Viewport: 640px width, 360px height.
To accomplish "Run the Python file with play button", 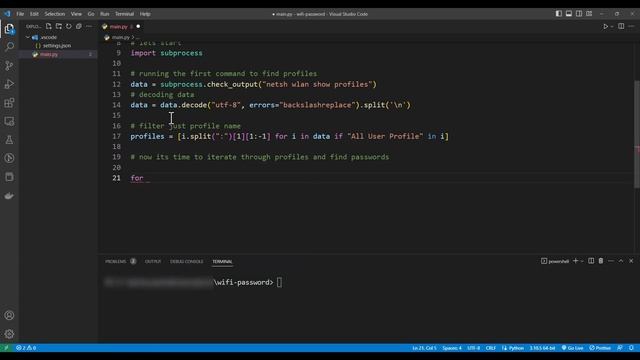I will click(x=606, y=26).
